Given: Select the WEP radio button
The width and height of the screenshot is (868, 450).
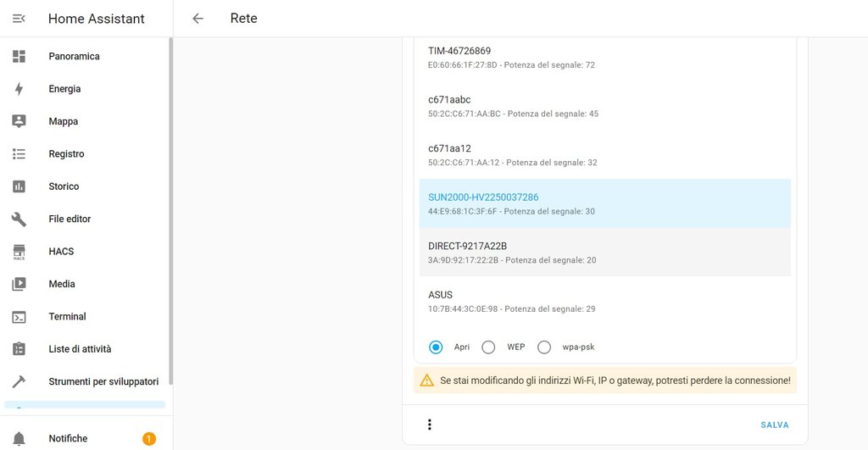Looking at the screenshot, I should pyautogui.click(x=488, y=347).
